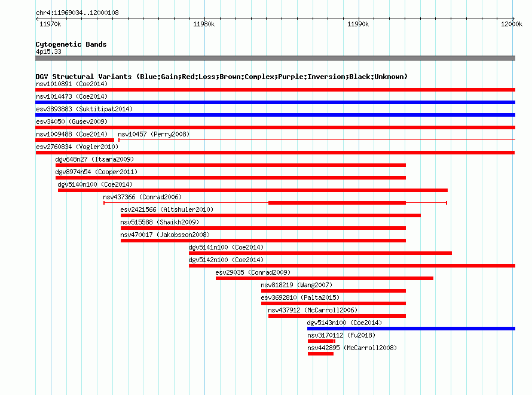The image size is (532, 395).
Task: Select nsv442895 (McCarroll2008) short red bar
Action: click(x=320, y=354)
